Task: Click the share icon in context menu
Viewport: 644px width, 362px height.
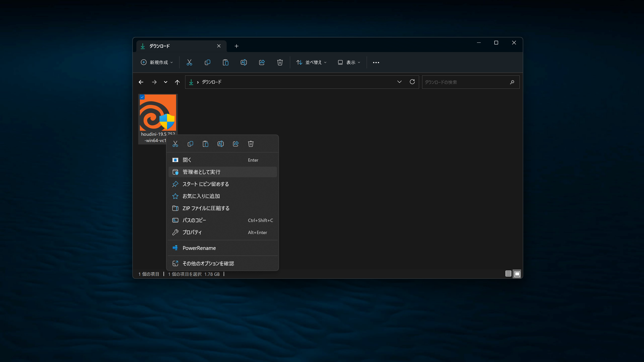Action: [236, 144]
